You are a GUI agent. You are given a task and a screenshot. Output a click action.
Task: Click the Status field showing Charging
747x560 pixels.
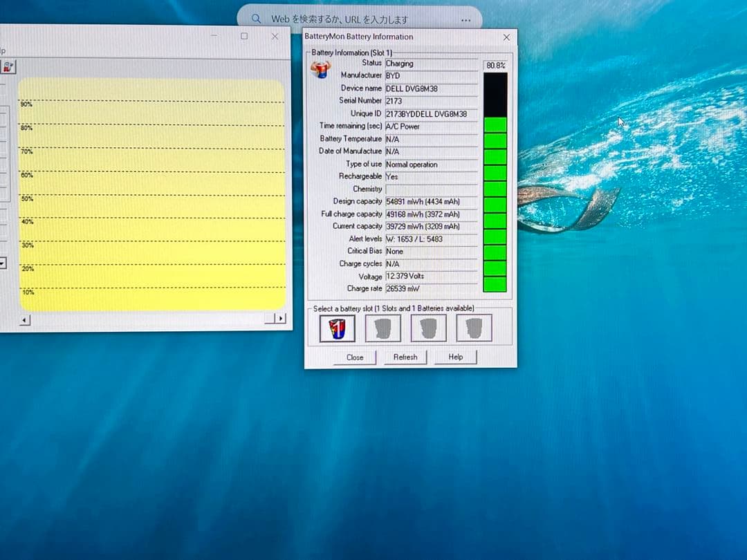[430, 64]
